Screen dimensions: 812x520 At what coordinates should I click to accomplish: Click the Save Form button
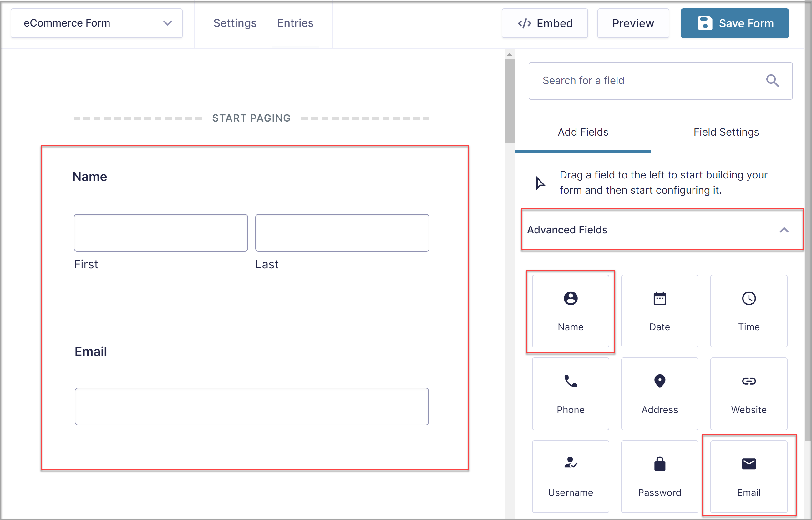[x=735, y=23]
